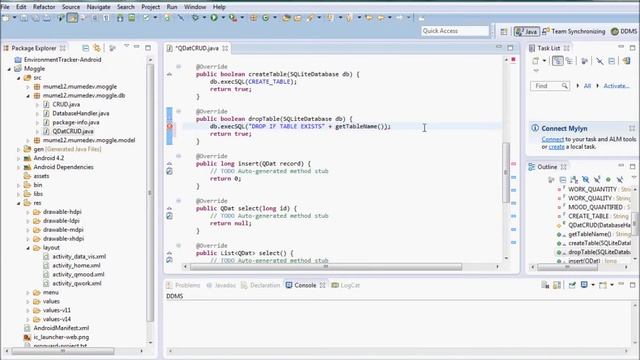Toggle Hide Non-Public Members in Outline
The height and width of the screenshot is (360, 640).
[609, 179]
